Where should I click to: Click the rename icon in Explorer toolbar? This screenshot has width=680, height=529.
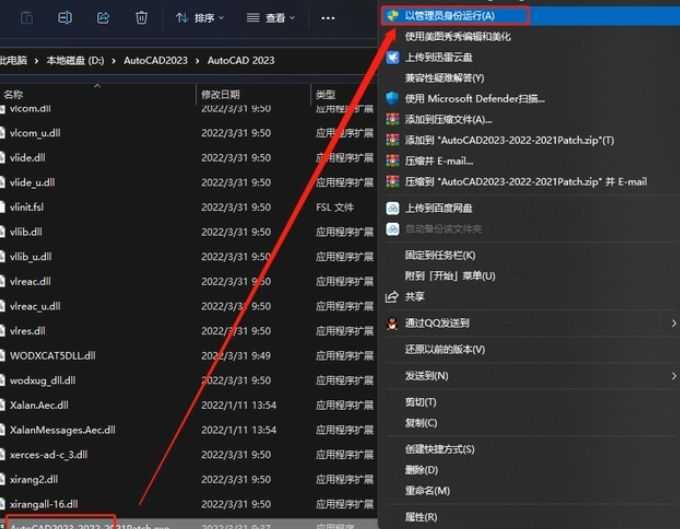coord(65,18)
